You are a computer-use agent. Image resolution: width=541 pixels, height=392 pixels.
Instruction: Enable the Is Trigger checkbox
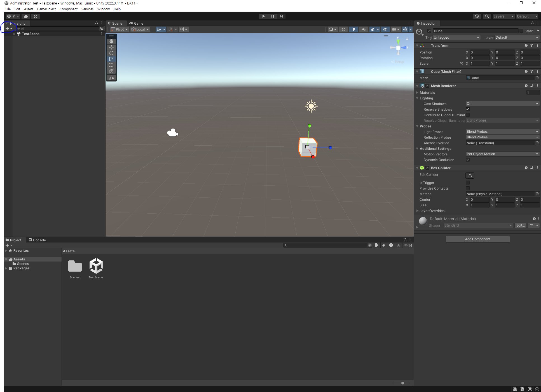(x=468, y=183)
